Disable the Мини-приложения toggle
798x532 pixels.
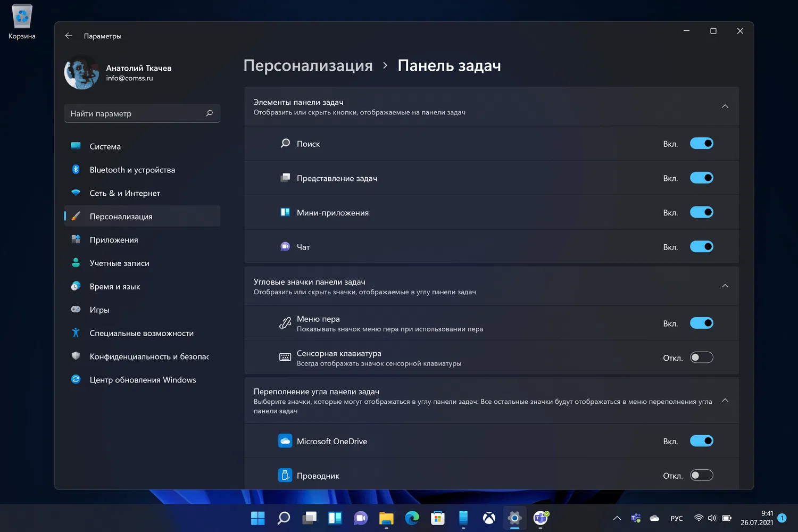(701, 212)
